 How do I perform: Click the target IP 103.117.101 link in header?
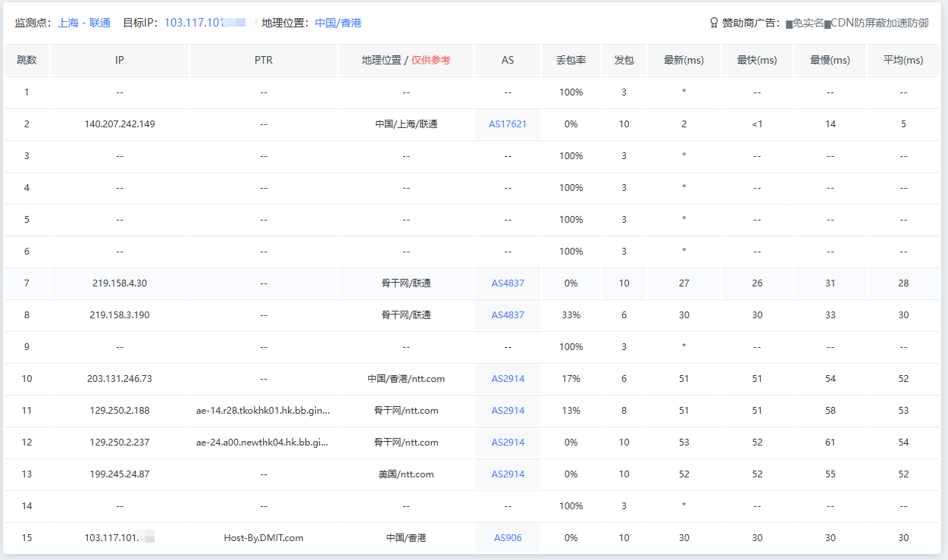pos(205,23)
